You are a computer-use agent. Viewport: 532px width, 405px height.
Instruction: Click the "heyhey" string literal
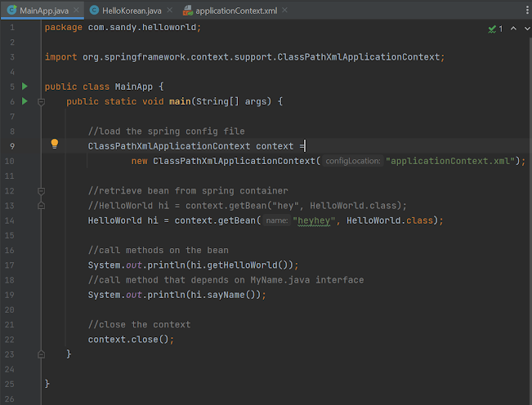coord(314,220)
